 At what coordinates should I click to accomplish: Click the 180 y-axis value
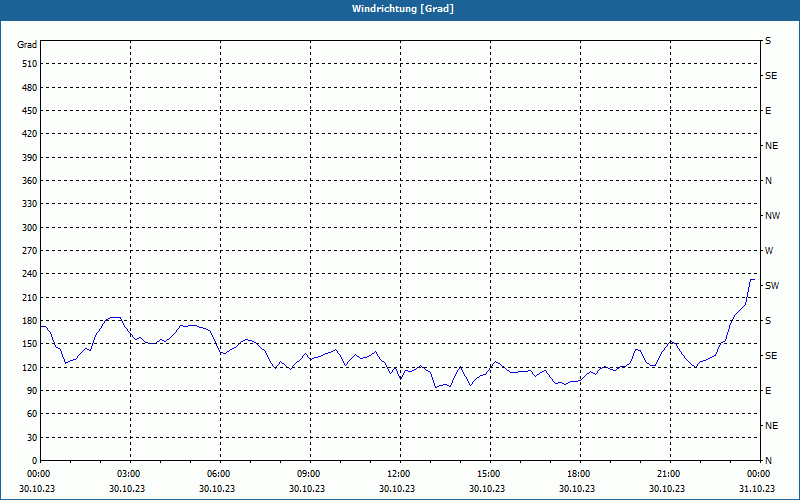pyautogui.click(x=30, y=321)
